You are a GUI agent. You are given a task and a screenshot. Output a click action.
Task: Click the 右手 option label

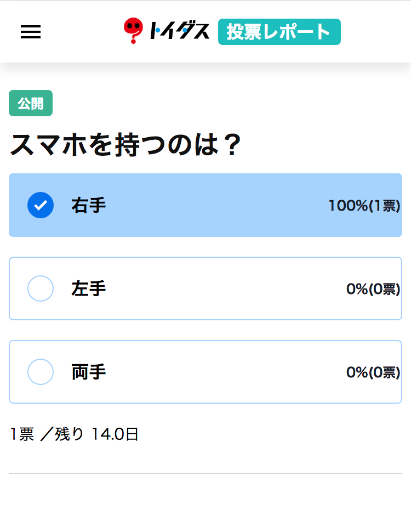click(89, 205)
